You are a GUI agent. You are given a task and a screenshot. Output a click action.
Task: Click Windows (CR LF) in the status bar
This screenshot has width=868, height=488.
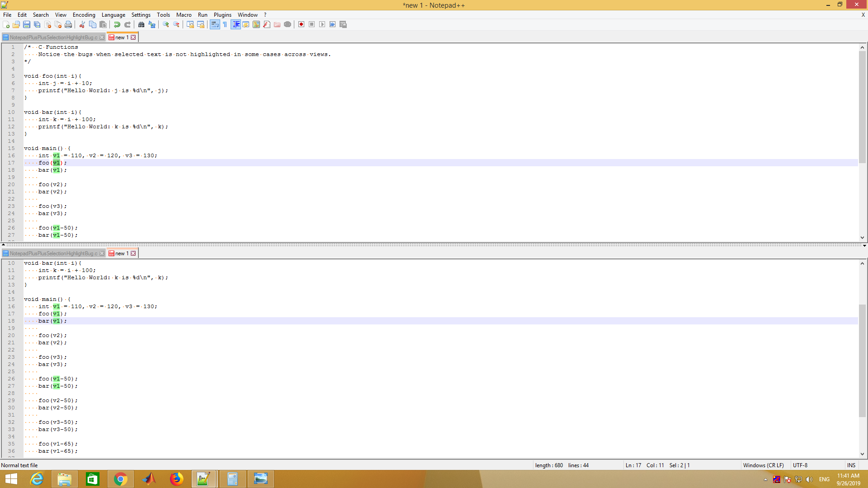click(764, 465)
